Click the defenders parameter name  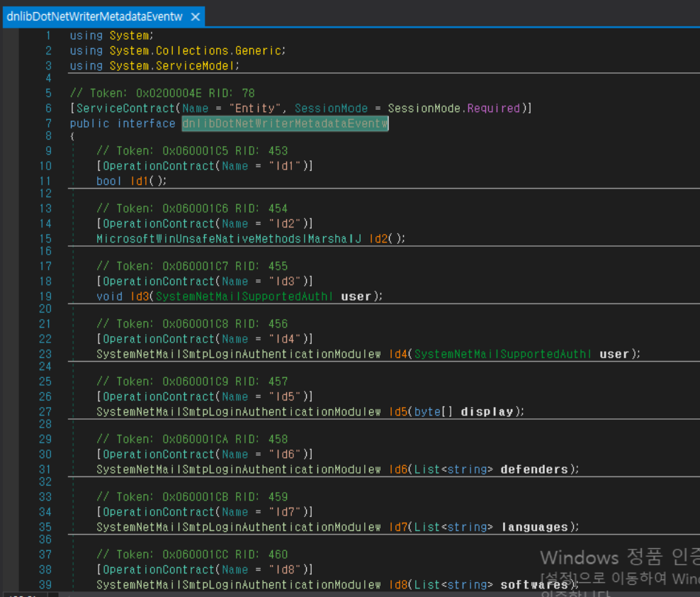point(534,469)
